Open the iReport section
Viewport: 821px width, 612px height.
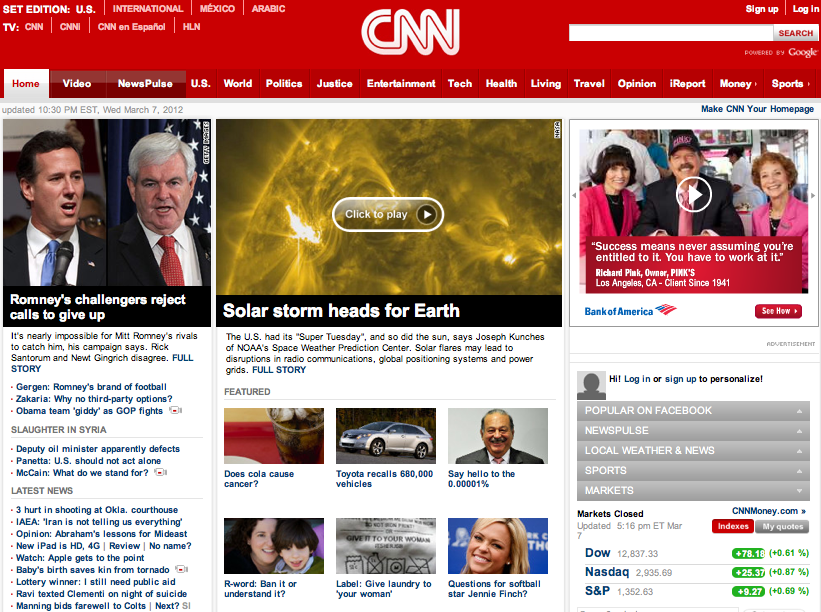(x=687, y=84)
